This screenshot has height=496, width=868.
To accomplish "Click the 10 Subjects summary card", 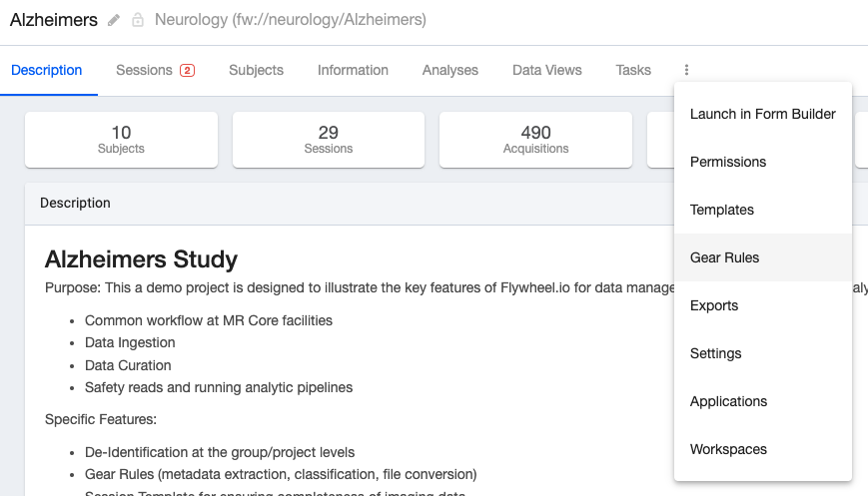I will pyautogui.click(x=121, y=140).
